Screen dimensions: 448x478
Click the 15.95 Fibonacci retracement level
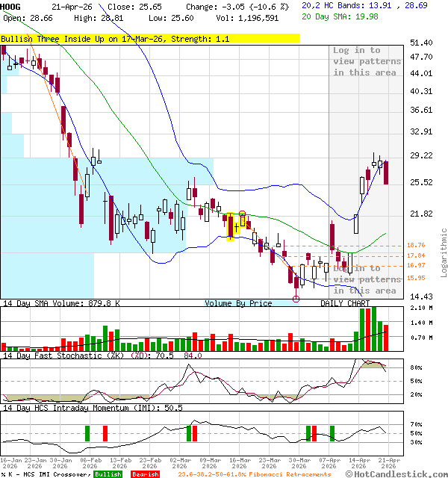[x=416, y=278]
